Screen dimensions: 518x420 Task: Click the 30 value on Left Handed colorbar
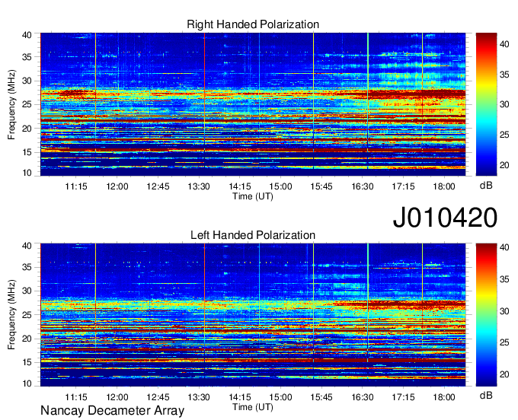[x=504, y=311]
